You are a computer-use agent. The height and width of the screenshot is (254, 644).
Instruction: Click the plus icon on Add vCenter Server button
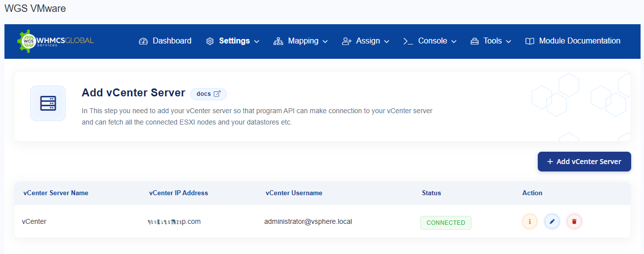click(550, 162)
